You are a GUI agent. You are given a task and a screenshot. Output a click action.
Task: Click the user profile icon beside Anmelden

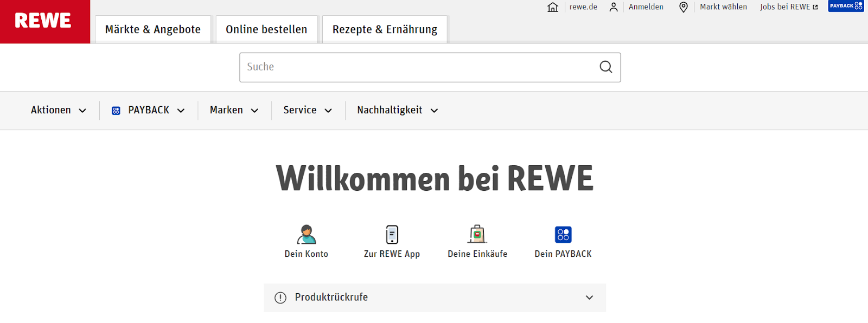tap(614, 7)
